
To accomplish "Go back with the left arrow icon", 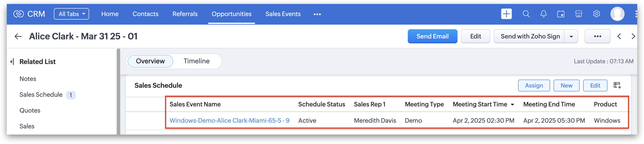I will coord(18,36).
